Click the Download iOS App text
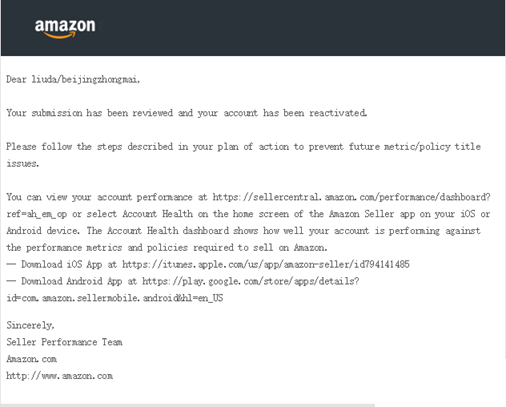Viewport: 506px width, 407px height. pyautogui.click(x=62, y=264)
